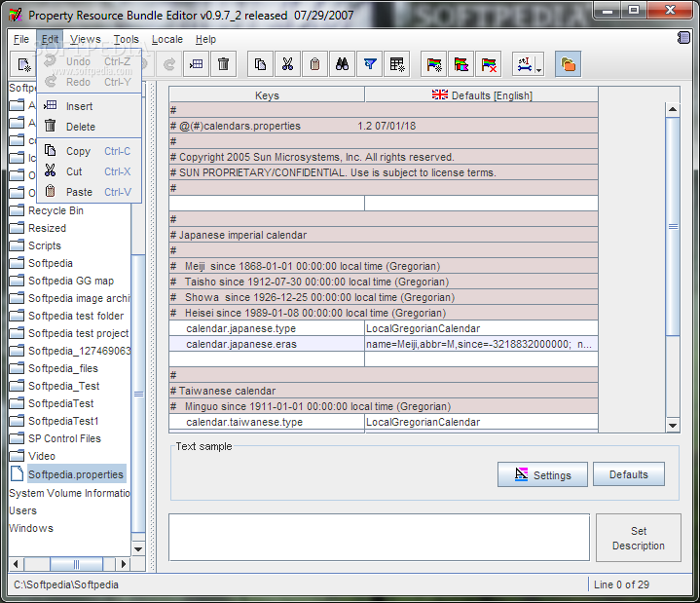Select the Users entry in tree
The height and width of the screenshot is (603, 700).
point(22,510)
